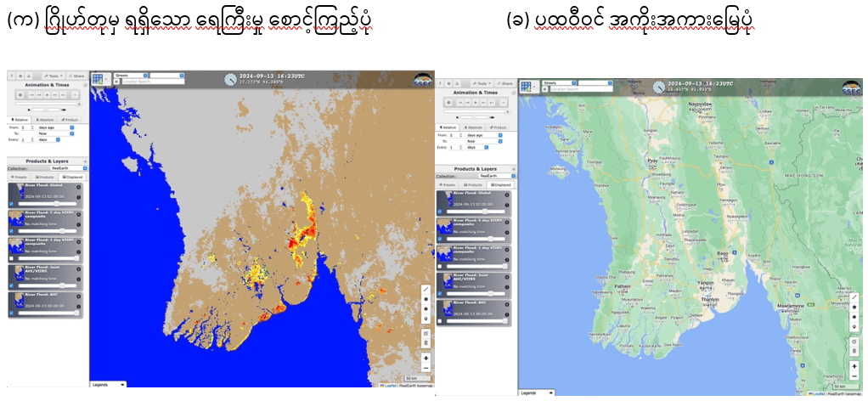
Task: Toggle River Flood: Global checkbox, terrain map window
Action: [x=440, y=212]
